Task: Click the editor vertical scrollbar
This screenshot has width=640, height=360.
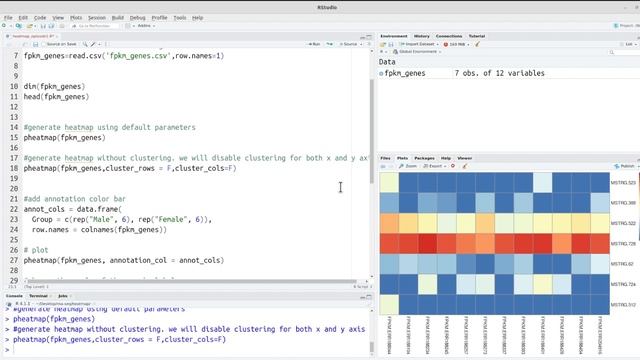Action: [x=372, y=131]
